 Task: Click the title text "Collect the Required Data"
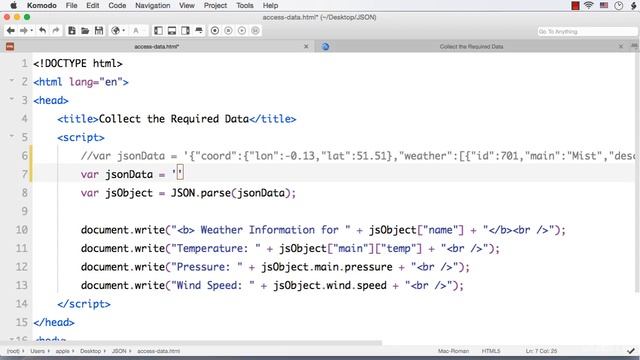[174, 119]
